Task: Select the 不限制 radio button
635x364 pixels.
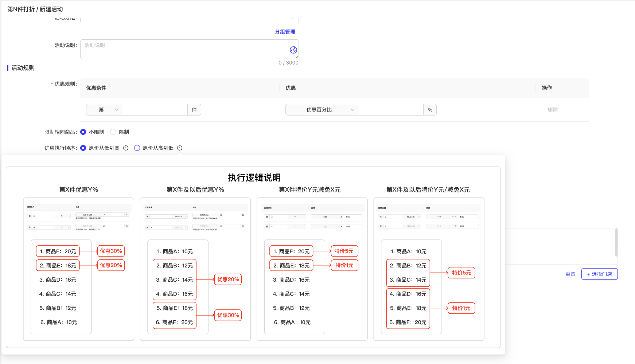Action: [x=83, y=132]
